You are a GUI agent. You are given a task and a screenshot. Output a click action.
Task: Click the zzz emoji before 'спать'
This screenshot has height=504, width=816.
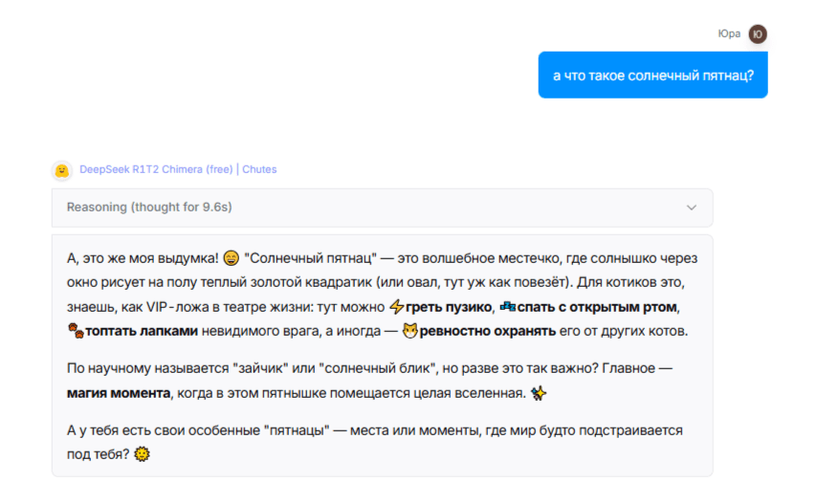click(x=507, y=307)
